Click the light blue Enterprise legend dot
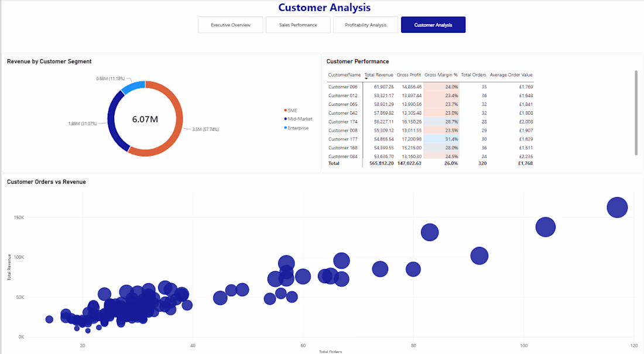The height and width of the screenshot is (354, 644). [x=286, y=128]
